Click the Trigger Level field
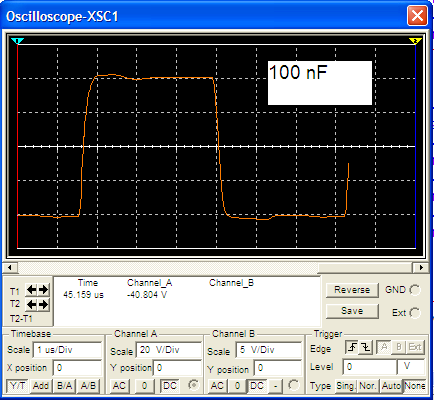Image resolution: width=434 pixels, height=400 pixels. click(x=370, y=367)
